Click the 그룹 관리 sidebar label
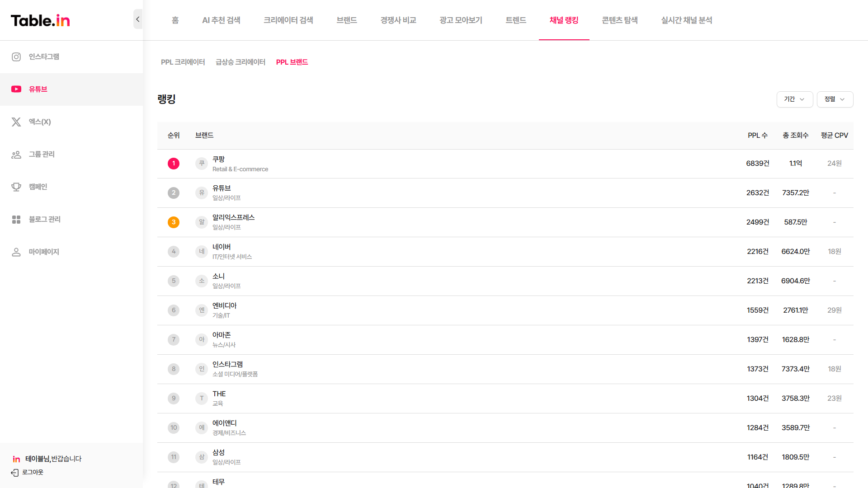 [42, 154]
